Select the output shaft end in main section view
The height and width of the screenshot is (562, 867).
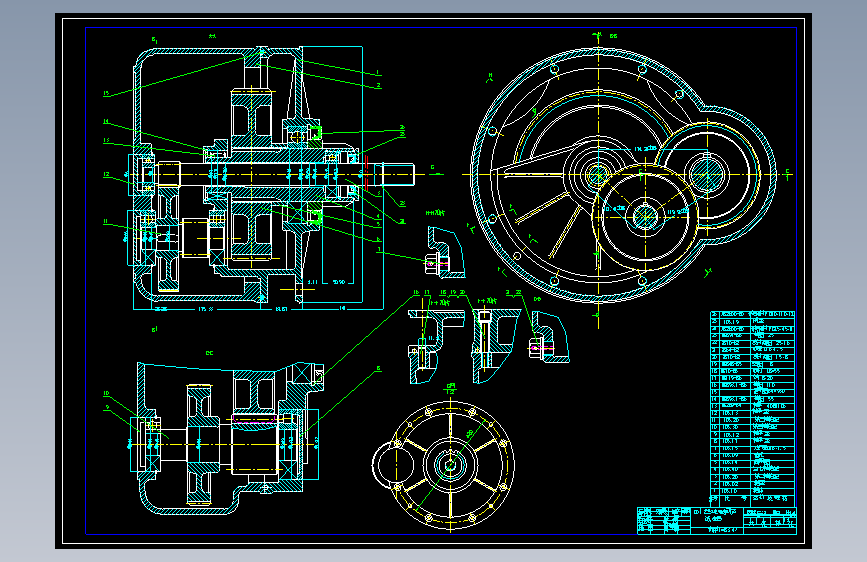pyautogui.click(x=395, y=174)
